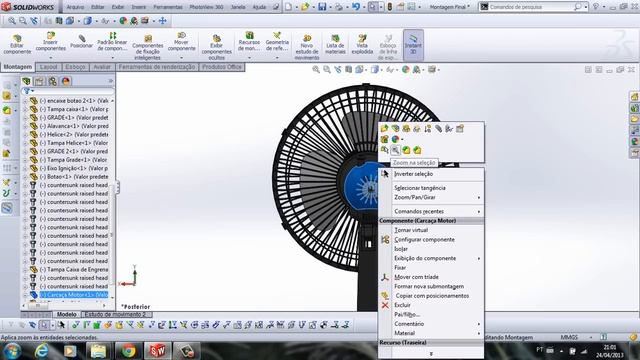Image resolution: width=640 pixels, height=360 pixels.
Task: Select Tampa Caixa de Engrenagem item
Action: pyautogui.click(x=73, y=269)
